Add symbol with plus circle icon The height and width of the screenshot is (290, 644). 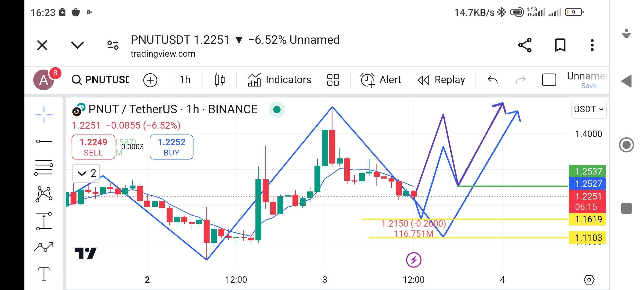click(150, 80)
